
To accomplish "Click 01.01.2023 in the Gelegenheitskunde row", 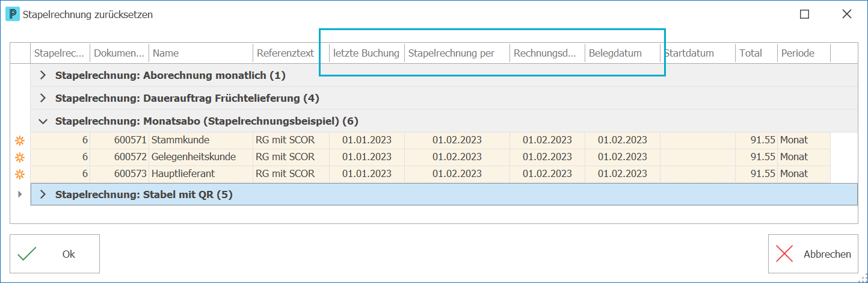I will [367, 157].
